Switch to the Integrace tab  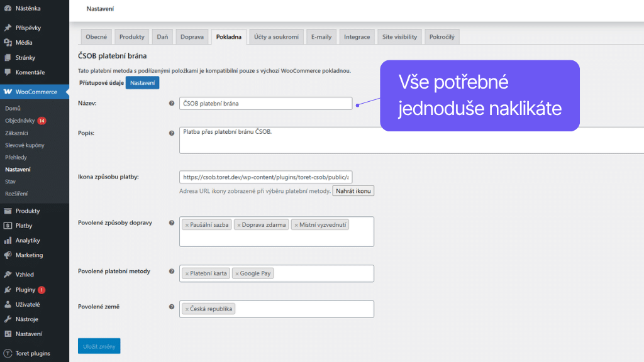[357, 36]
